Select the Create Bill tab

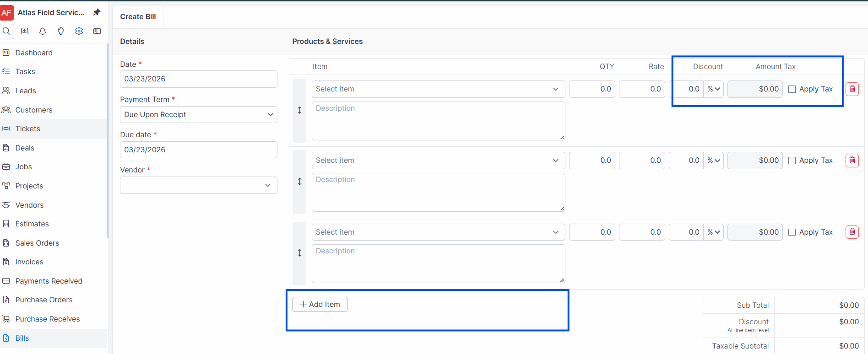138,16
